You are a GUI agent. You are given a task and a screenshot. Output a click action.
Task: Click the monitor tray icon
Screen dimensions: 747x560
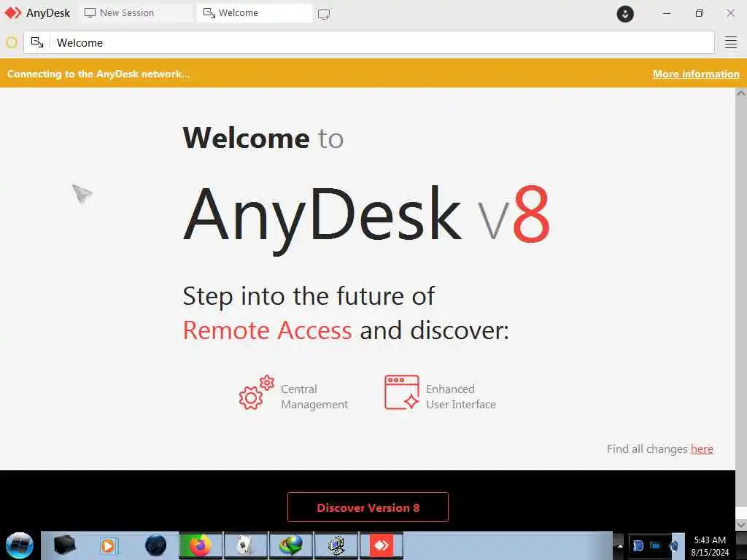[656, 545]
